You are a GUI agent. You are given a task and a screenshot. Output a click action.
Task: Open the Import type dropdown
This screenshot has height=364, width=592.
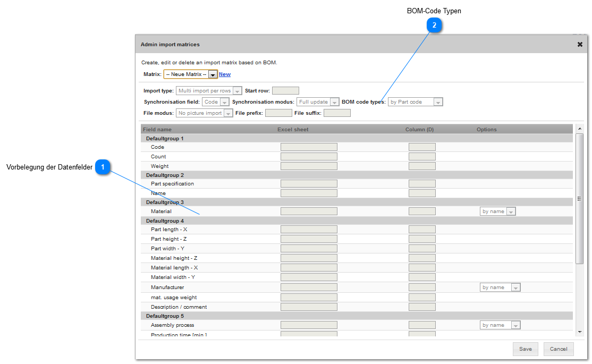(209, 91)
